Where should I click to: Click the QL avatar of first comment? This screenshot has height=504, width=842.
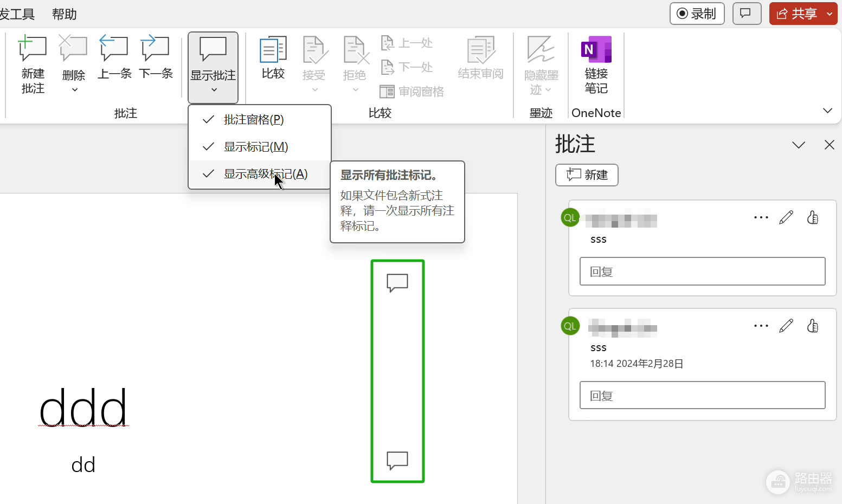point(570,218)
